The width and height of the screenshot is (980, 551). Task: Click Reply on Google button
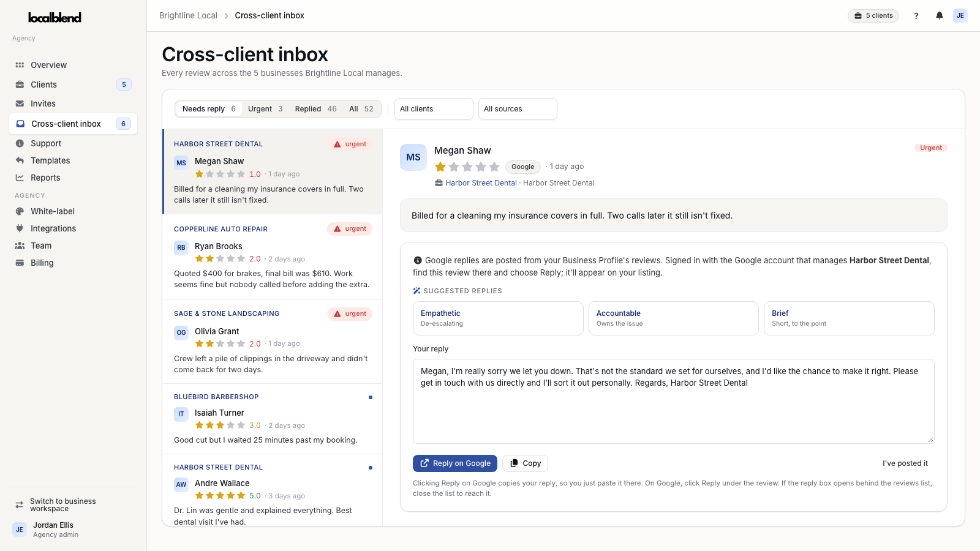pos(455,463)
